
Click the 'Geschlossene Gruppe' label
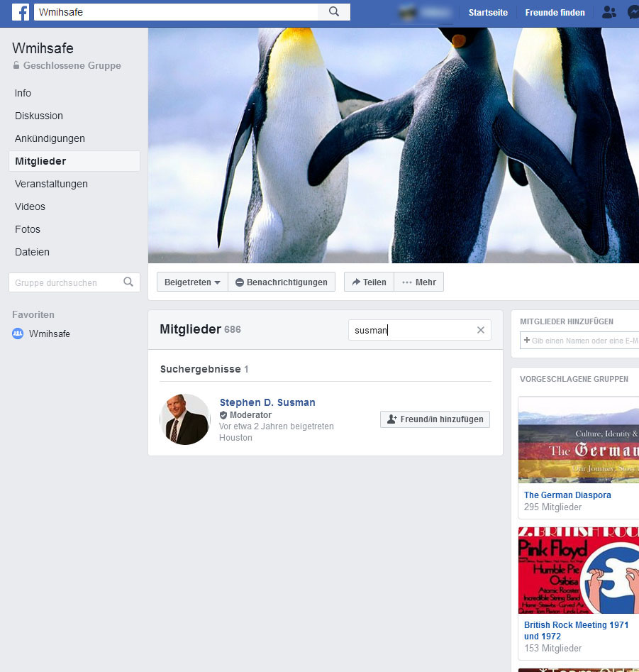click(72, 65)
